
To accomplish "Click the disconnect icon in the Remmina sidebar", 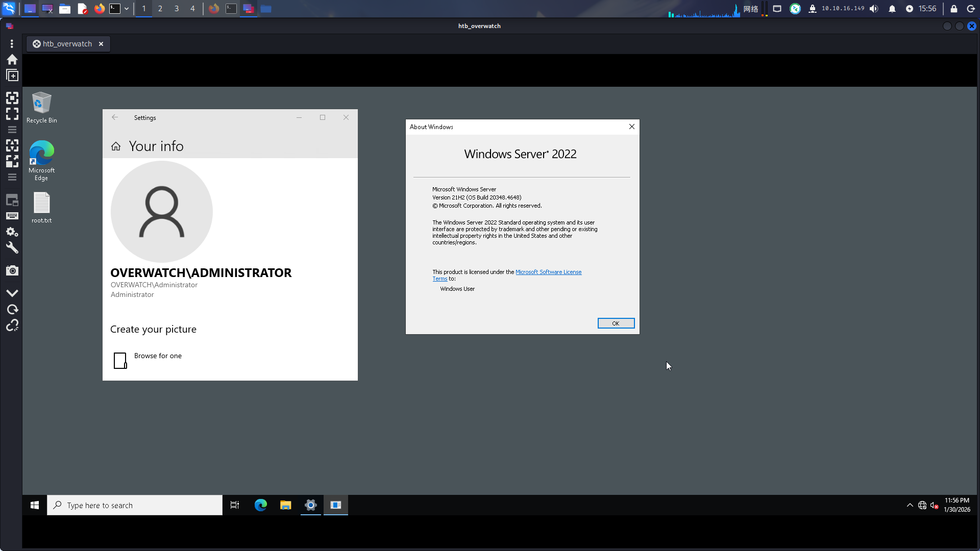I will (12, 325).
